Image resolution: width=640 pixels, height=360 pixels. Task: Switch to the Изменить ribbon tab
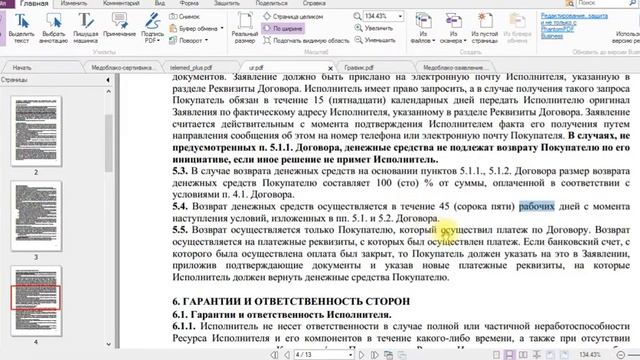point(74,3)
